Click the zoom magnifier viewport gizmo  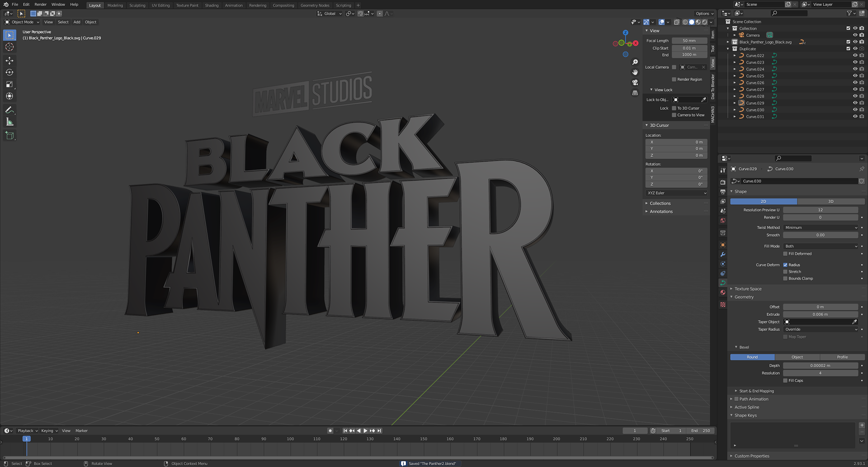(635, 62)
